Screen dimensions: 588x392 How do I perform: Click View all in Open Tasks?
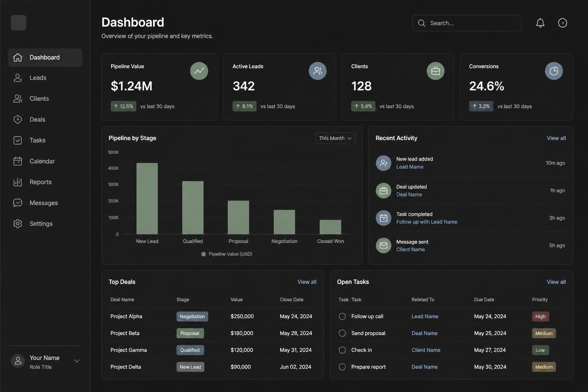click(556, 282)
